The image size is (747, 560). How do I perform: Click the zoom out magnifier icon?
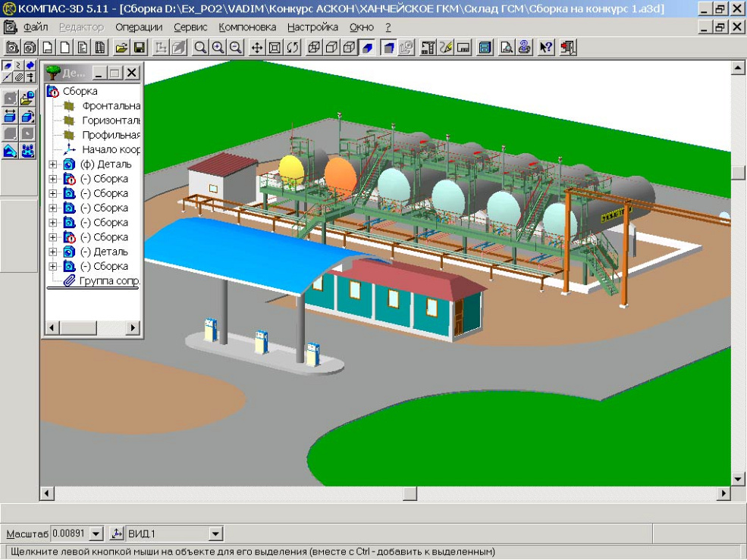[x=236, y=48]
